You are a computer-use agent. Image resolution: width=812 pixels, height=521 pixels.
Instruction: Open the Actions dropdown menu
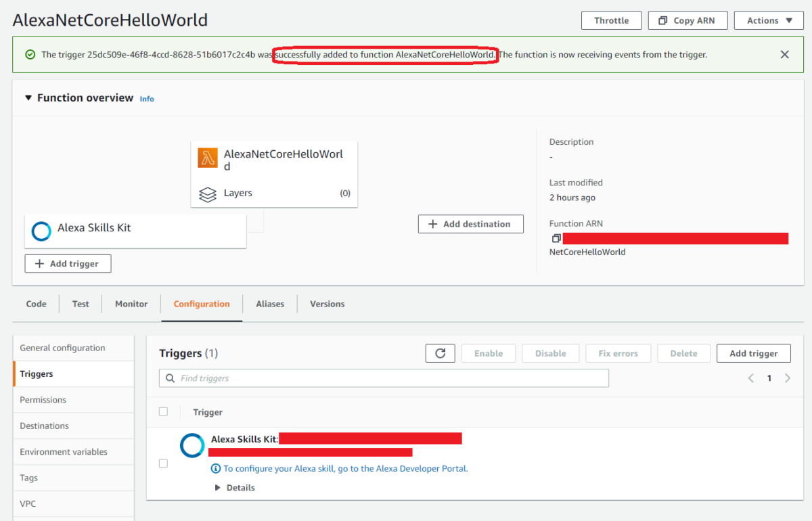click(769, 20)
